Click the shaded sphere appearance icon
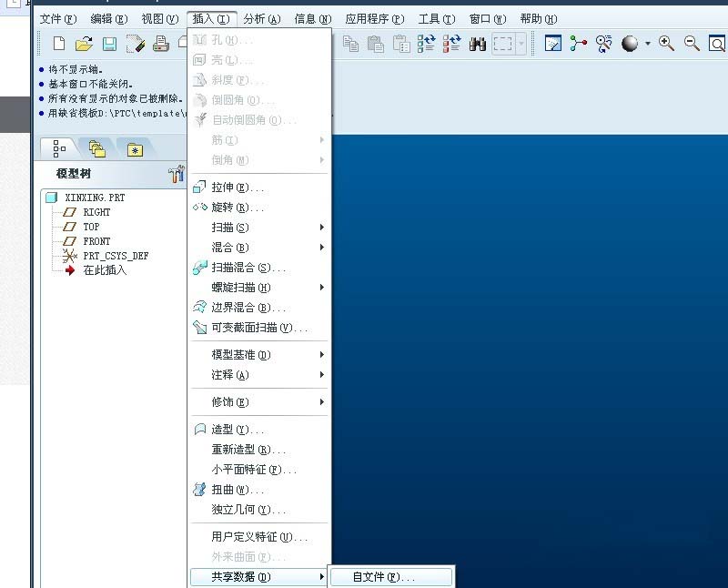The width and height of the screenshot is (728, 588). tap(630, 44)
